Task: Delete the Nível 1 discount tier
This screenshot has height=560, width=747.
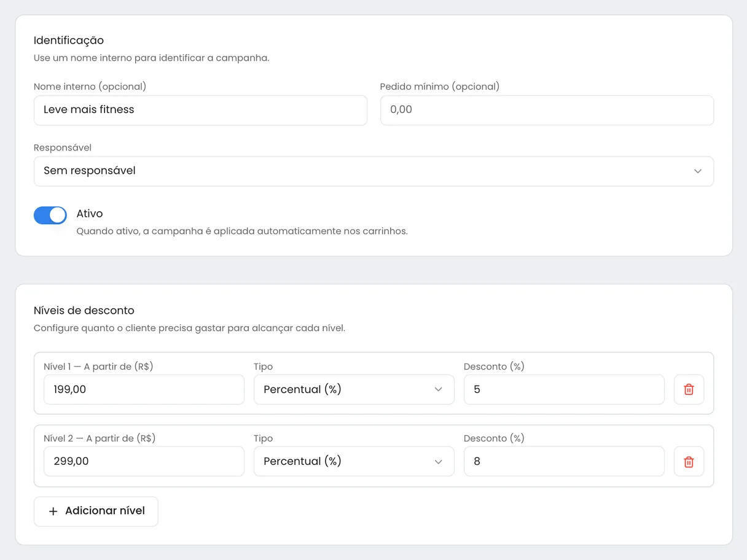Action: (689, 389)
